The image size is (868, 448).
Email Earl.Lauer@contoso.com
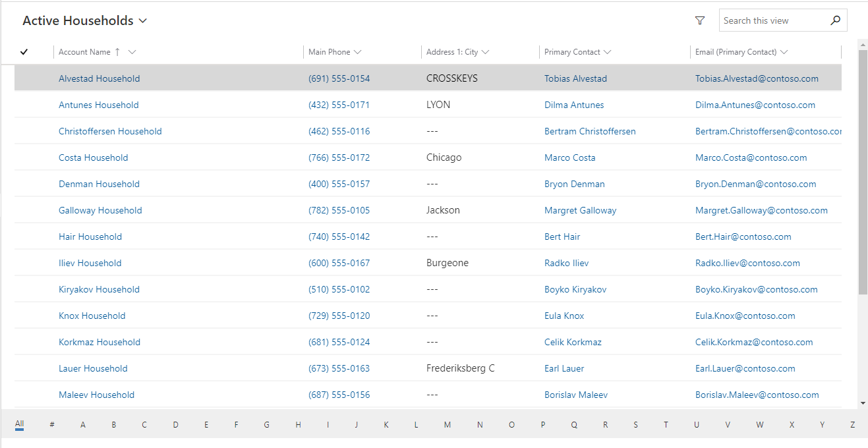pyautogui.click(x=745, y=368)
